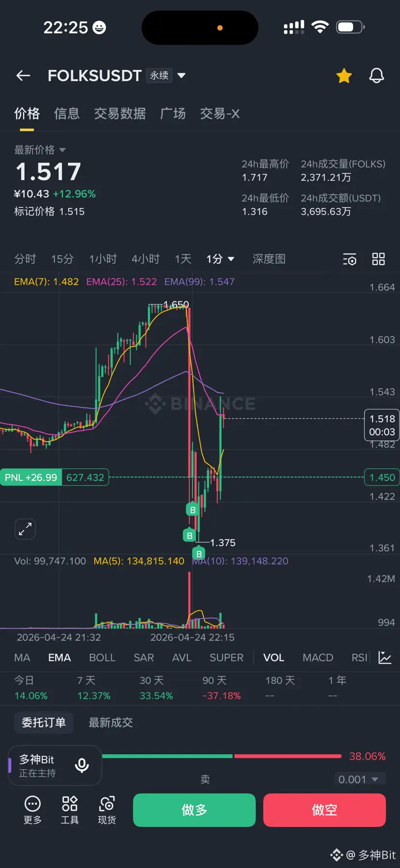The width and height of the screenshot is (400, 868).
Task: Open price alerts bell icon
Action: coord(377,76)
